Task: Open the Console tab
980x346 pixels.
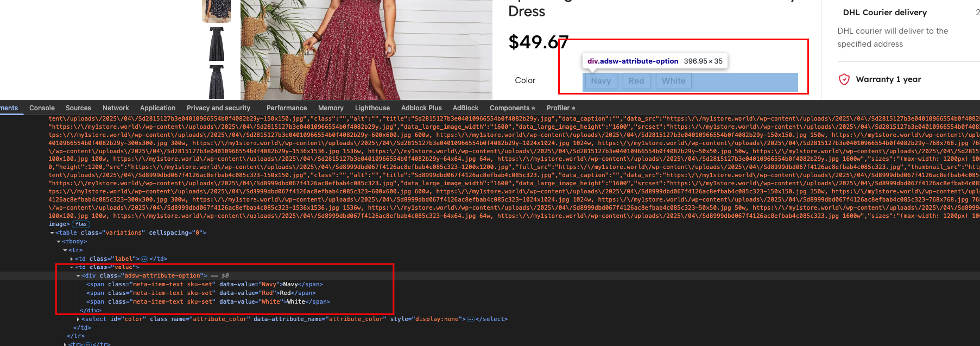Action: (x=42, y=108)
